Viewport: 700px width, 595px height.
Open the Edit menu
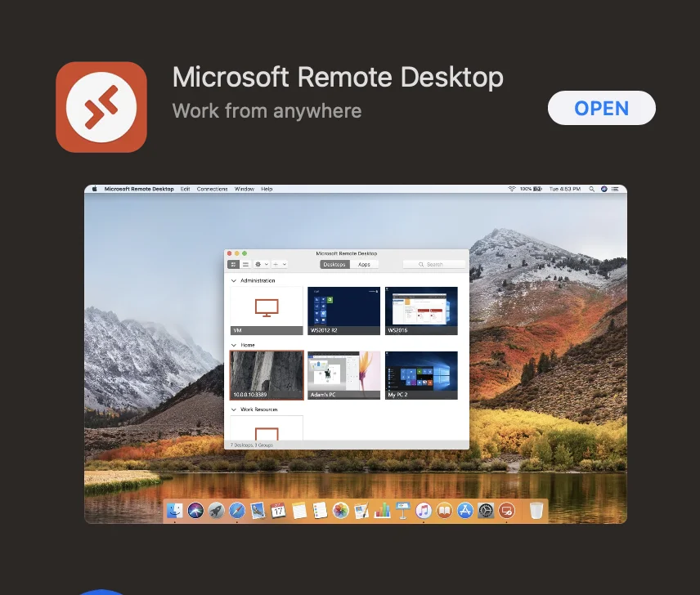click(186, 189)
